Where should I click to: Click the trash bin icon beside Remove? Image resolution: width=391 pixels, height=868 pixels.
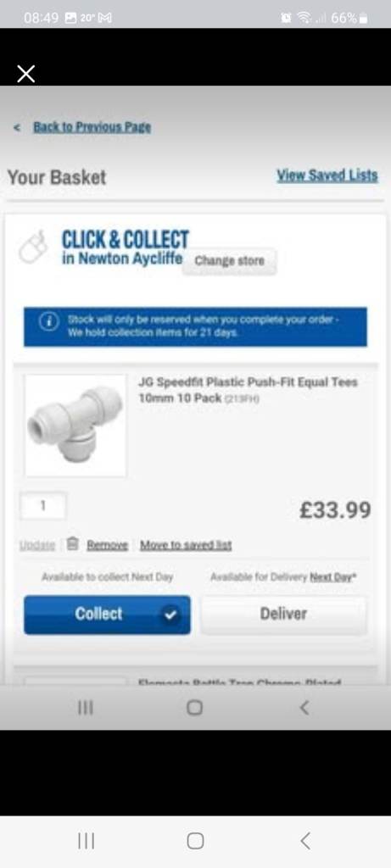point(72,544)
